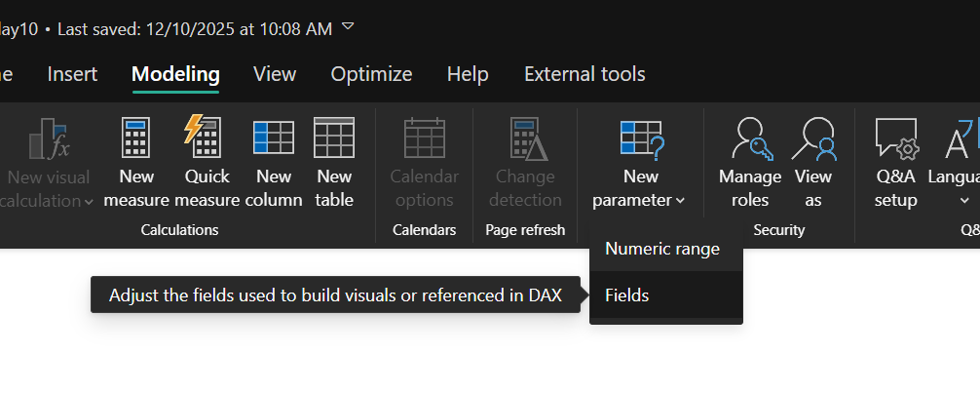Image resolution: width=980 pixels, height=393 pixels.
Task: Select the Modeling tab
Action: coord(175,74)
